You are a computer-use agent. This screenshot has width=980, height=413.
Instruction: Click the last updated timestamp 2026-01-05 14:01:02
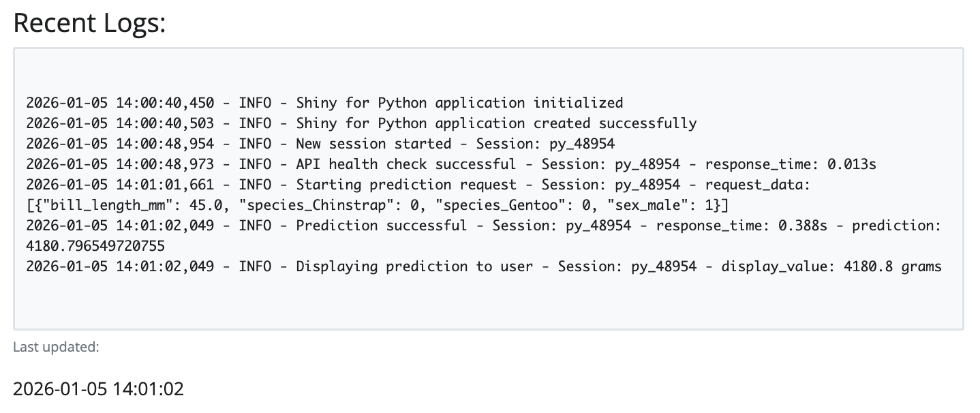coord(98,389)
